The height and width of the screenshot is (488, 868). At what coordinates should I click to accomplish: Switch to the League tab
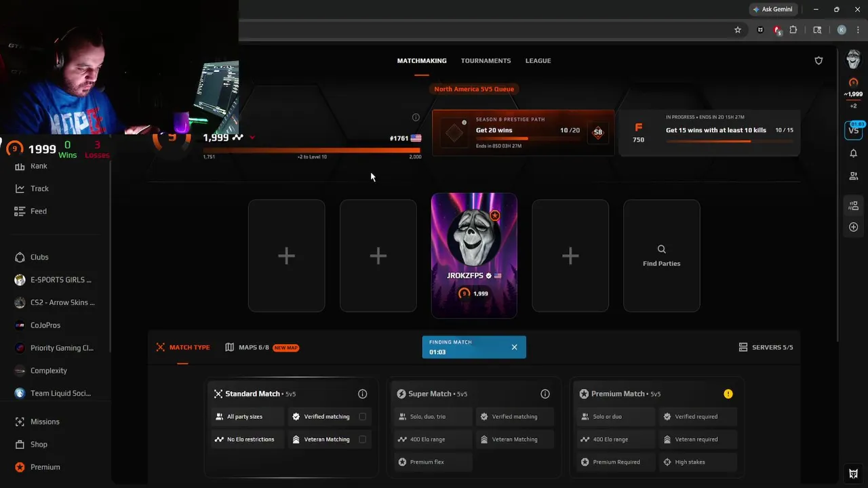tap(538, 60)
